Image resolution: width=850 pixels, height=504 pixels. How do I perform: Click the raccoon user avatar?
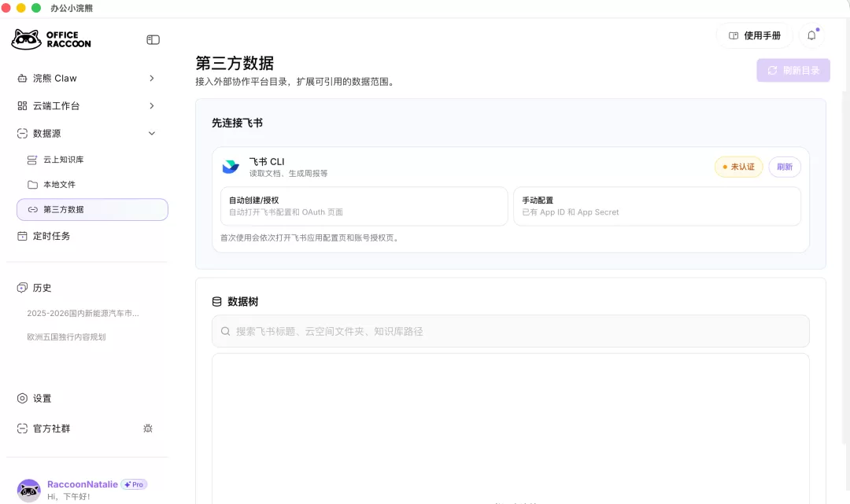[x=29, y=490]
